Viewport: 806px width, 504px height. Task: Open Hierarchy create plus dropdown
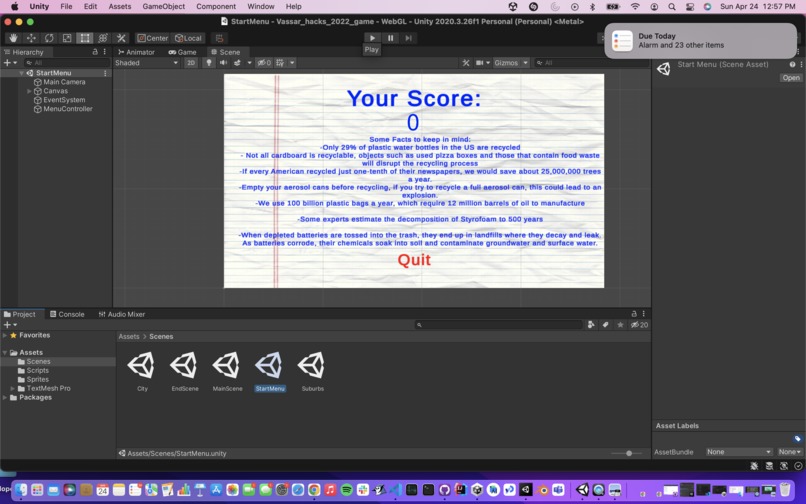(10, 63)
